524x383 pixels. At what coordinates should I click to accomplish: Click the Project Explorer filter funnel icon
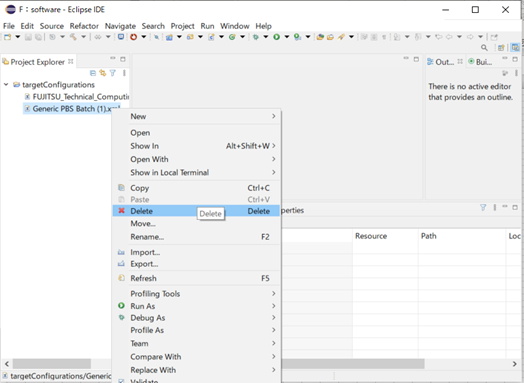113,73
